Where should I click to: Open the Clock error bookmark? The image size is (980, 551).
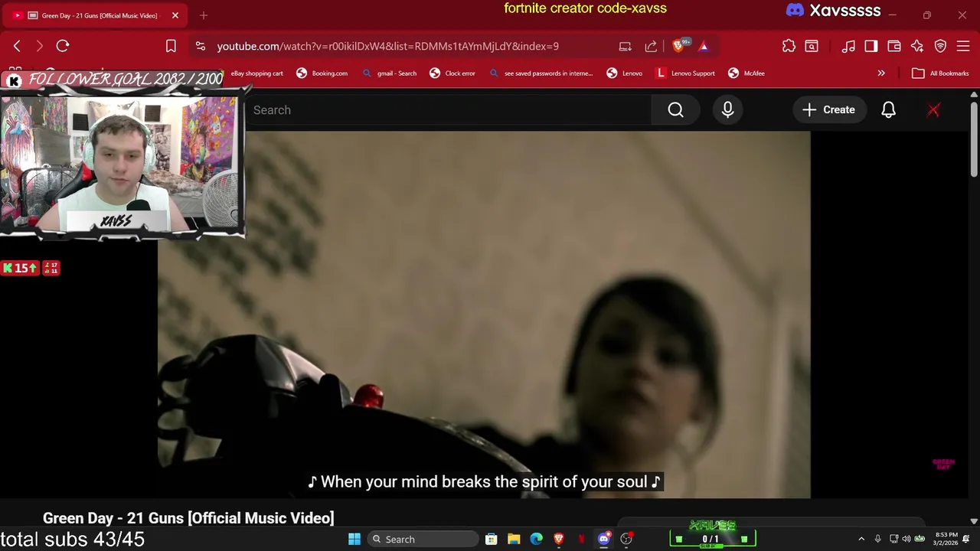tap(452, 73)
